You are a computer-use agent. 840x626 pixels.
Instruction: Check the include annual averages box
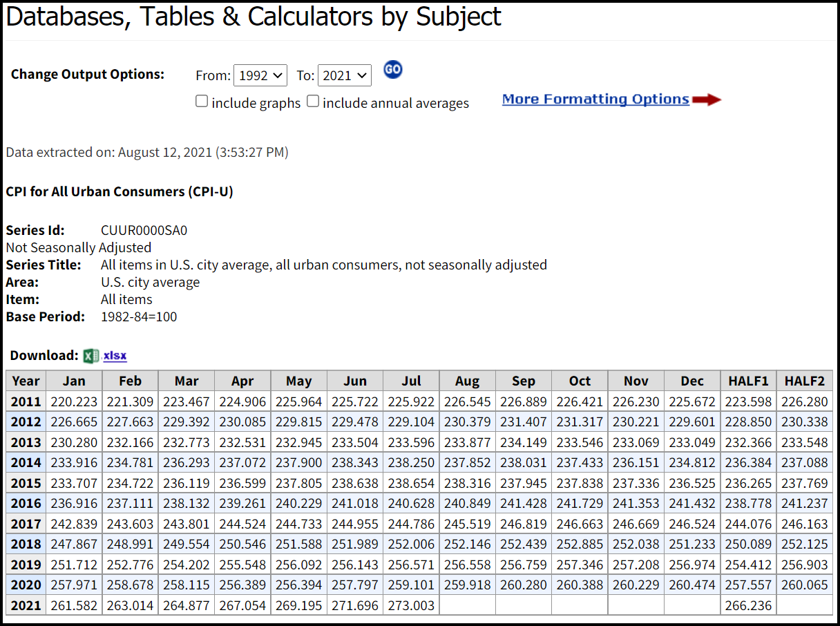point(313,102)
